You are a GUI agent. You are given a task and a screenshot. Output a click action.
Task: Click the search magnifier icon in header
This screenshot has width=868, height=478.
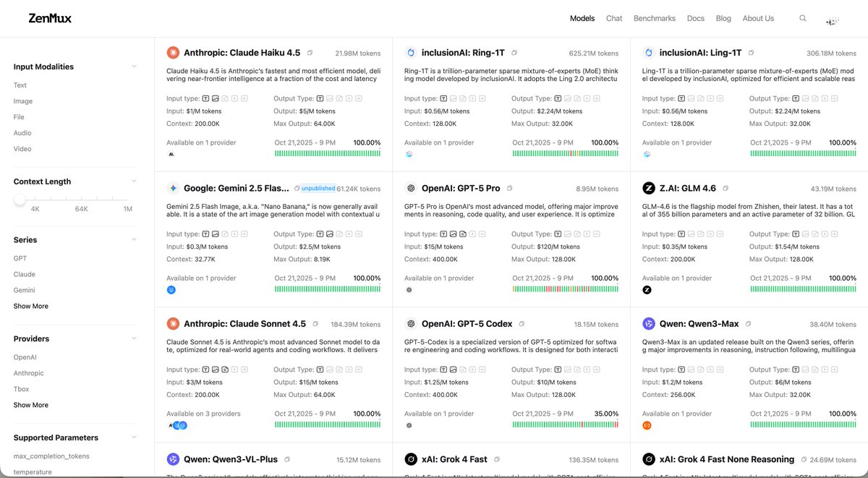tap(803, 18)
